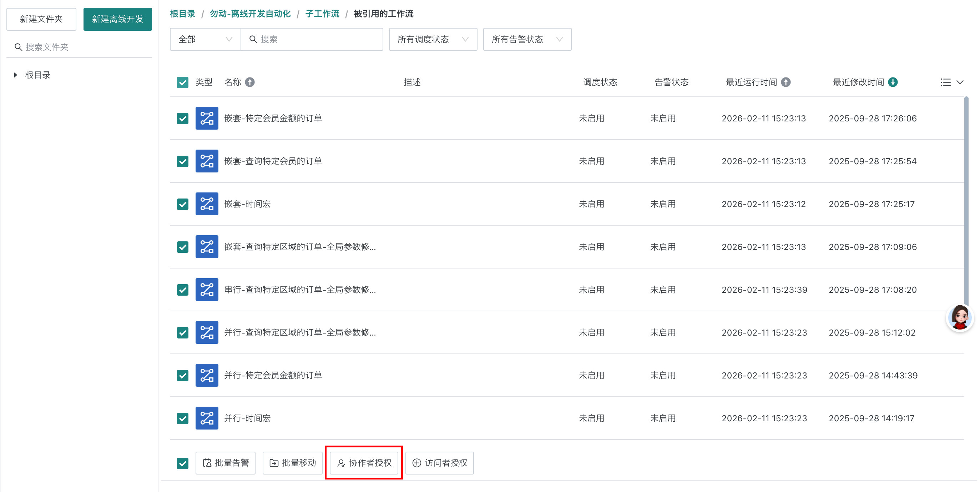Viewport: 980px width, 492px height.
Task: Click 批量告警 button
Action: pos(225,463)
